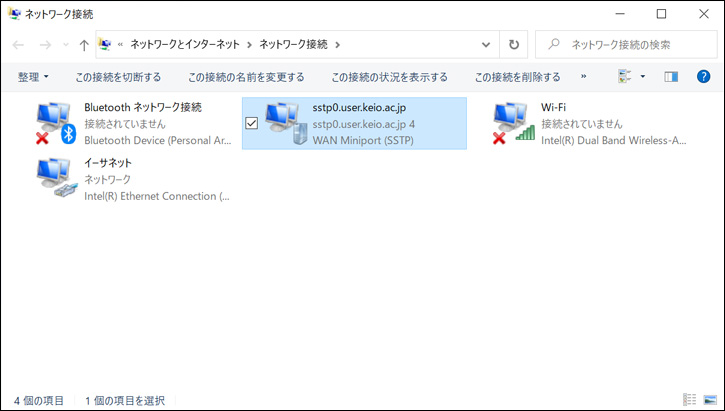The width and height of the screenshot is (725, 411).
Task: Open help with the question mark icon
Action: (x=703, y=76)
